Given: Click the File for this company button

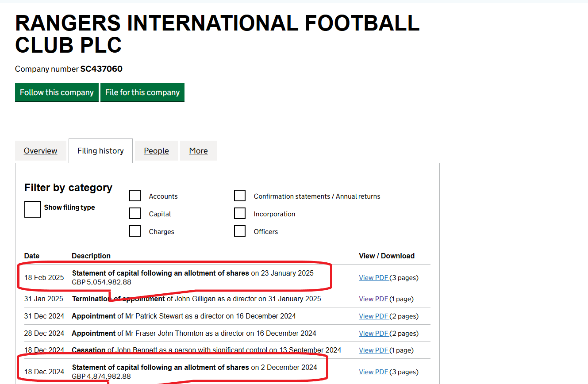Looking at the screenshot, I should coord(142,92).
